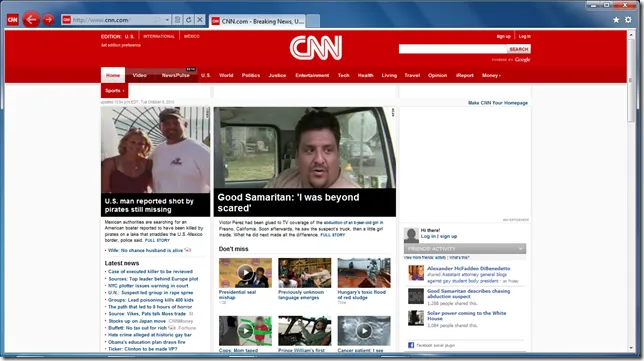This screenshot has width=644, height=361.
Task: Switch to México edition
Action: click(x=191, y=37)
